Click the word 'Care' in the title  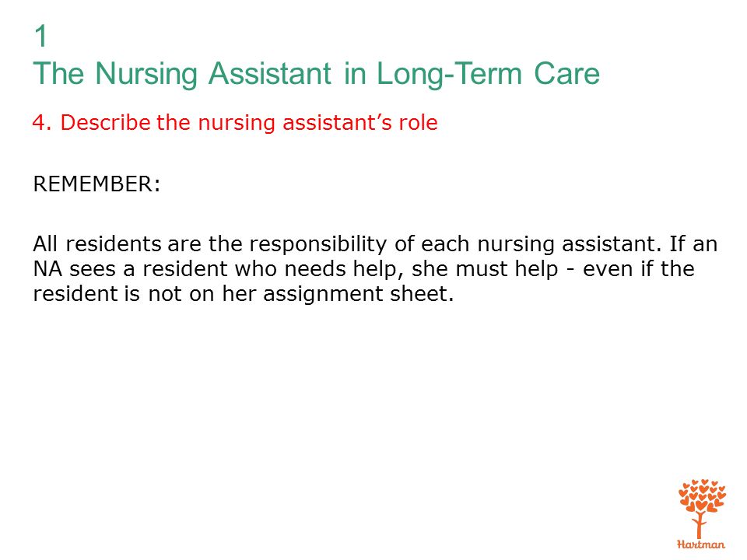pos(567,74)
